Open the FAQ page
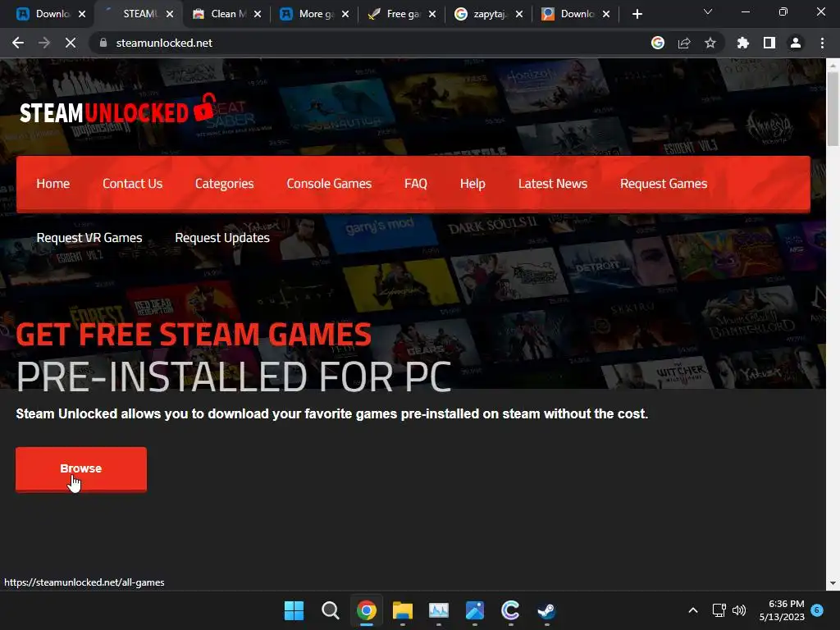 416,184
